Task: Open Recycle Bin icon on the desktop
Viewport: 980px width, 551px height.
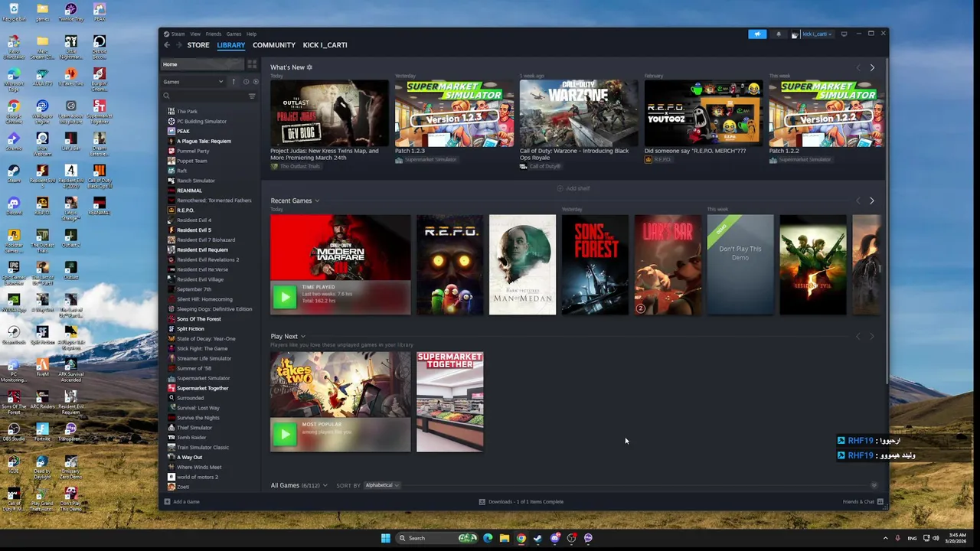Action: point(13,12)
